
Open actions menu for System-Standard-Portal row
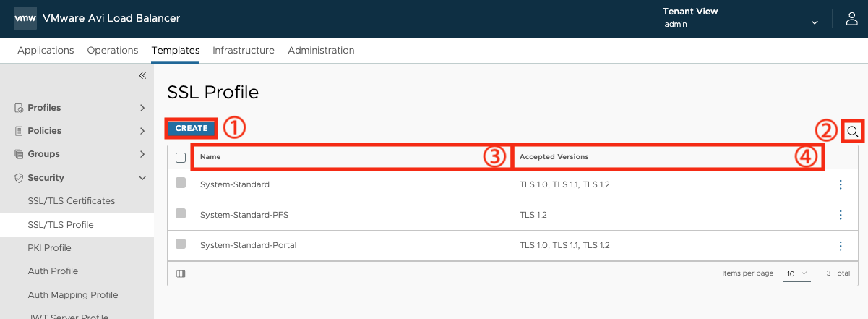point(841,246)
